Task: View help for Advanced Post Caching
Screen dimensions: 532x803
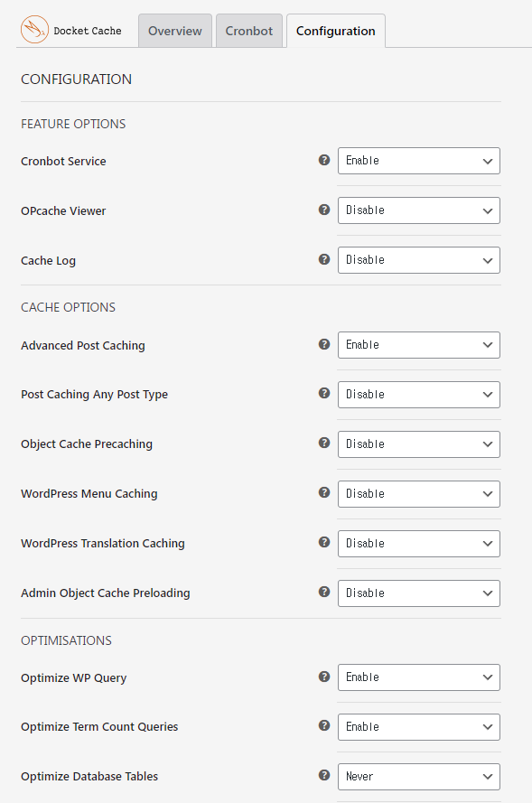Action: pyautogui.click(x=324, y=344)
